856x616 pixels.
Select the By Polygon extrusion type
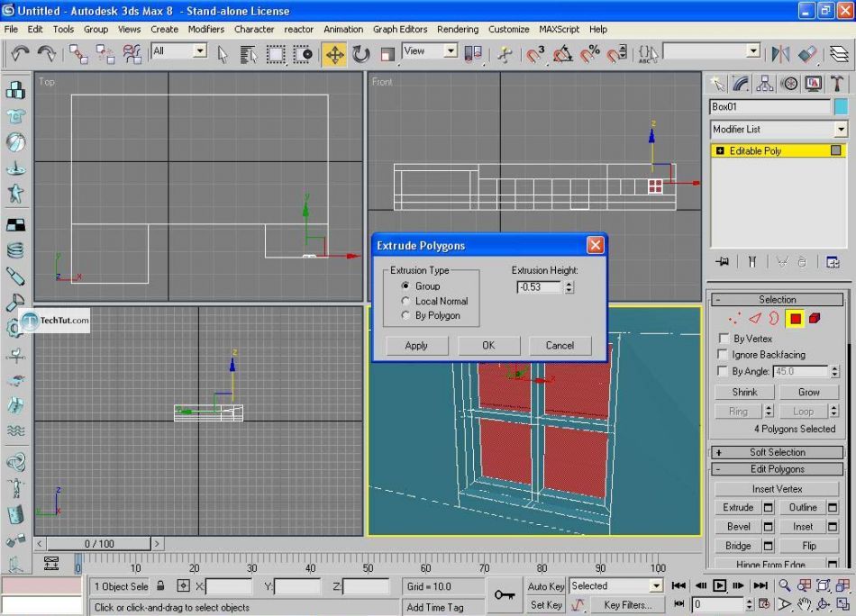tap(405, 315)
